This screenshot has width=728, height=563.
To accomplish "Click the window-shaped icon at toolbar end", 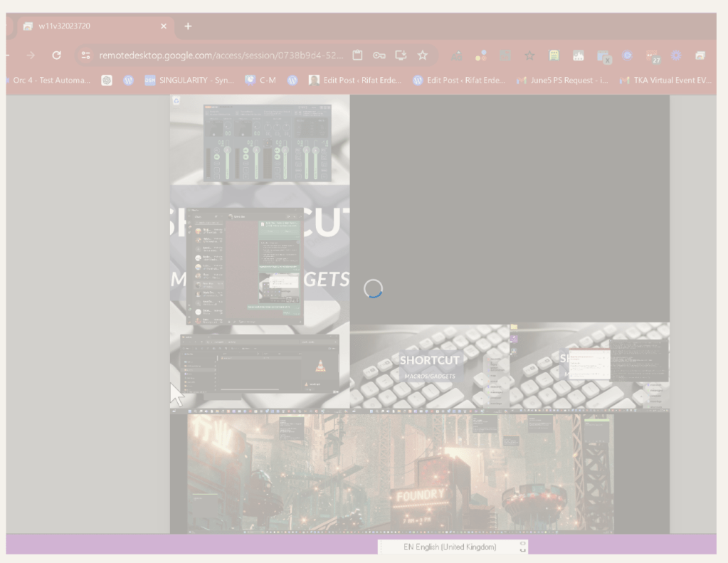I will click(x=700, y=56).
